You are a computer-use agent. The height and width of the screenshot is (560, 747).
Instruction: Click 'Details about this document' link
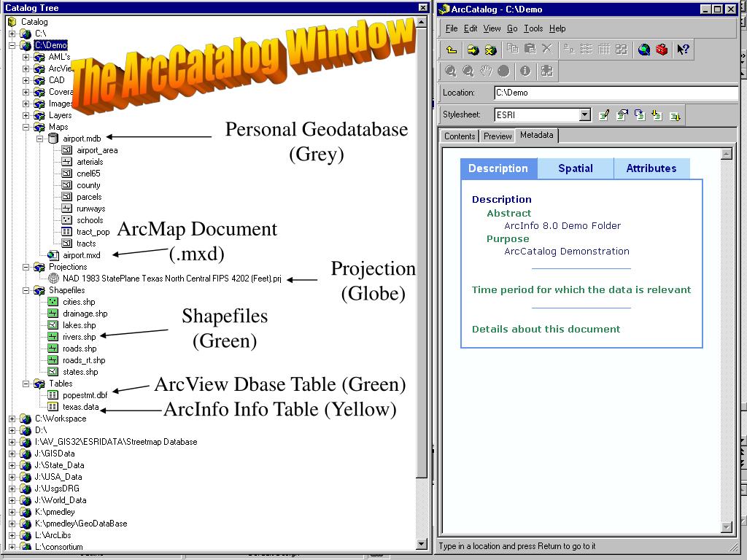click(x=546, y=330)
